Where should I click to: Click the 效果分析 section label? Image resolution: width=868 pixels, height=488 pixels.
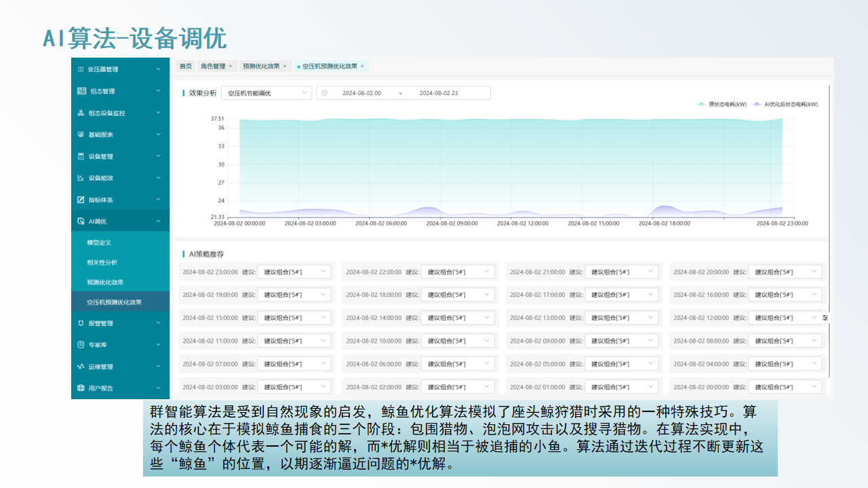[x=203, y=93]
